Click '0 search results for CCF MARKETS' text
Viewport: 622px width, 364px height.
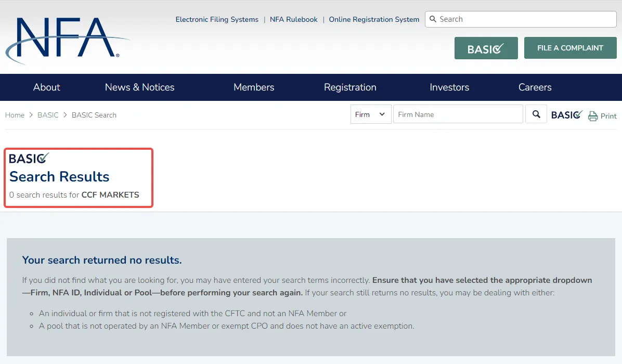pos(74,194)
